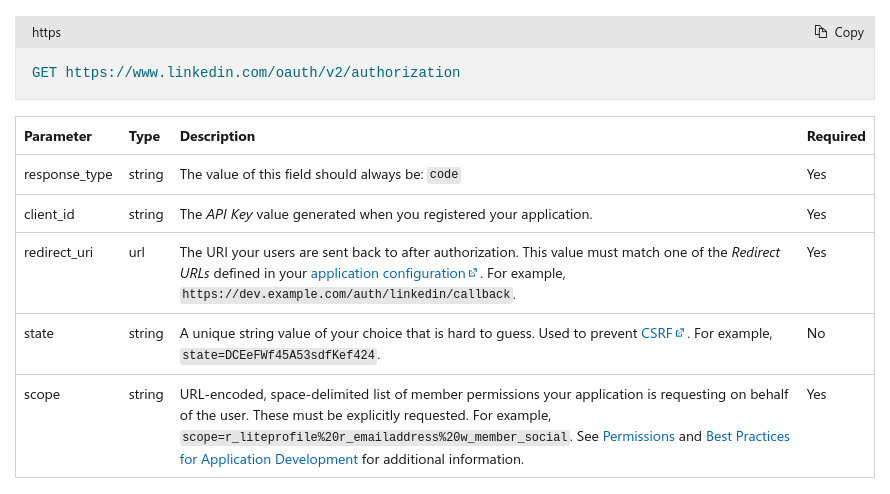Click the dev.example.com callback URL snippet
The image size is (890, 494).
coord(346,294)
